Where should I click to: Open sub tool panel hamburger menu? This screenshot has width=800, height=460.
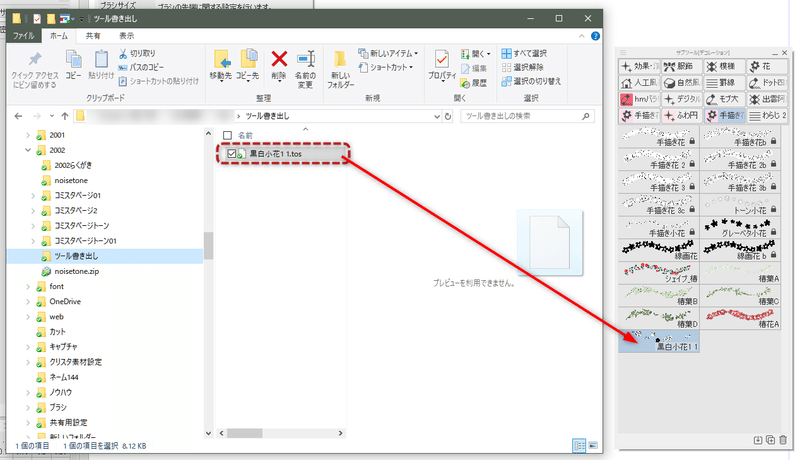tap(623, 53)
